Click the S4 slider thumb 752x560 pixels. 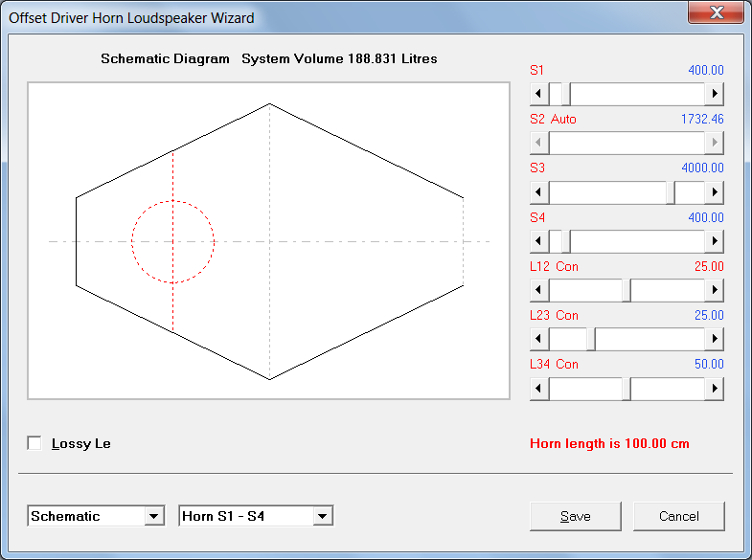tap(566, 241)
